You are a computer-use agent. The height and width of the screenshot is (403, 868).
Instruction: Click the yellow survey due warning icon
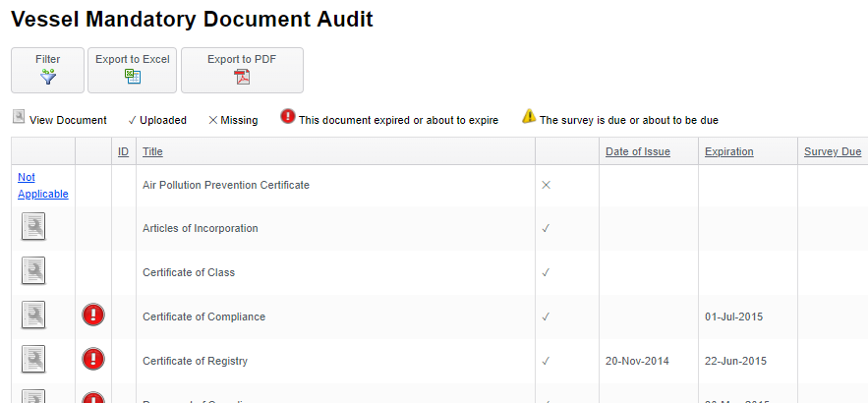(529, 116)
